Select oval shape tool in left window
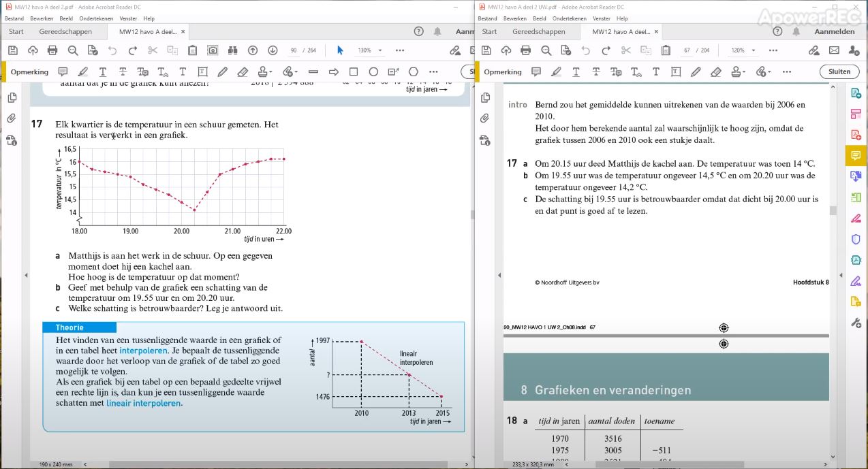This screenshot has height=469, width=868. coord(373,71)
